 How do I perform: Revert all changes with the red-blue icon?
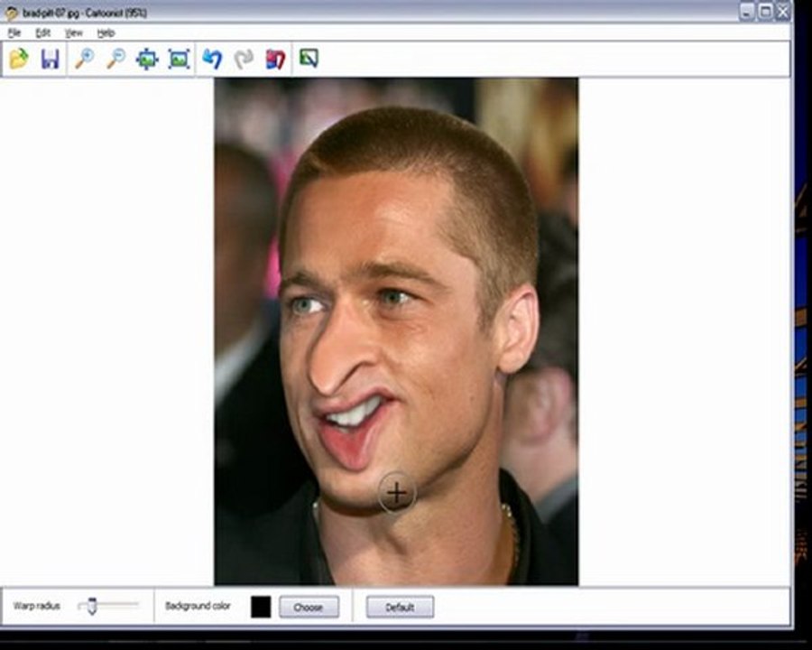point(275,59)
